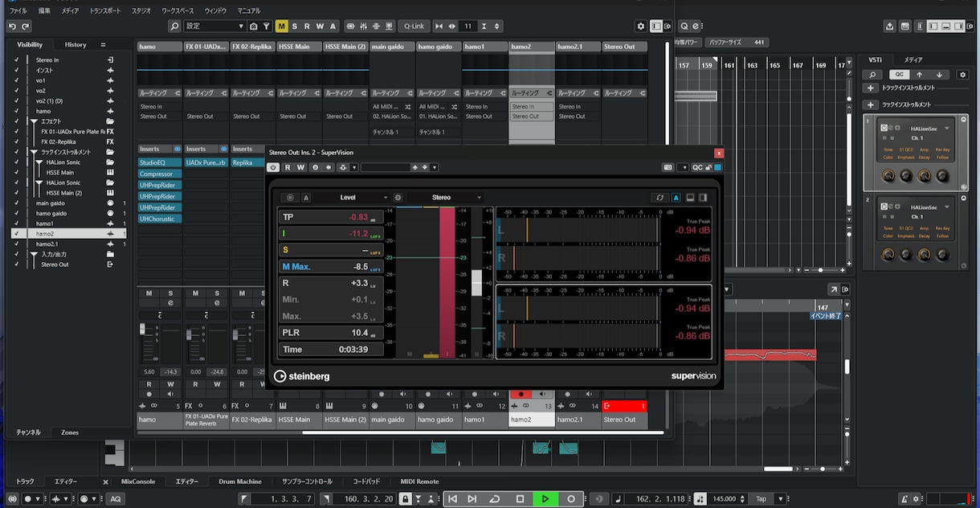
Task: Click VSTi panel search magnifier icon
Action: [873, 75]
